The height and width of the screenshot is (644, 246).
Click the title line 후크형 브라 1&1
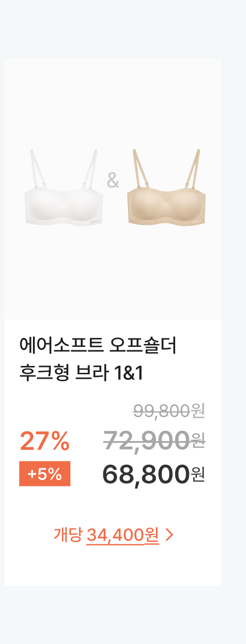pos(81,373)
